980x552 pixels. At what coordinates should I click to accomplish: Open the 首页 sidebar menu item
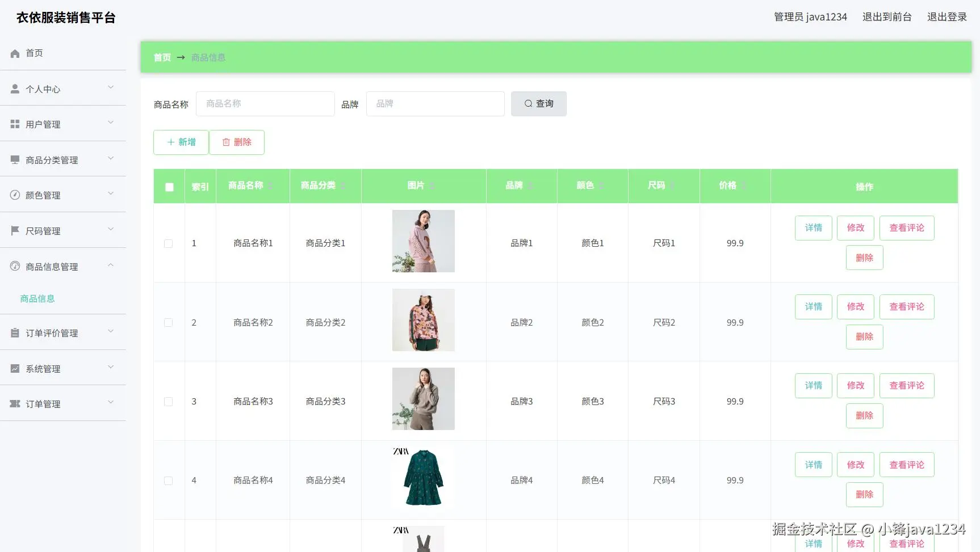pyautogui.click(x=63, y=53)
